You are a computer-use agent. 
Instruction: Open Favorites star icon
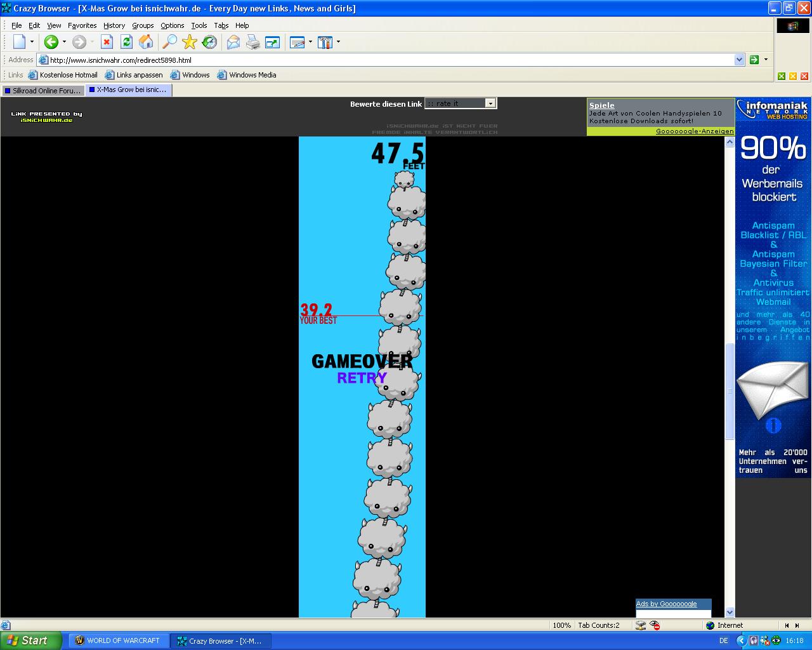coord(189,43)
